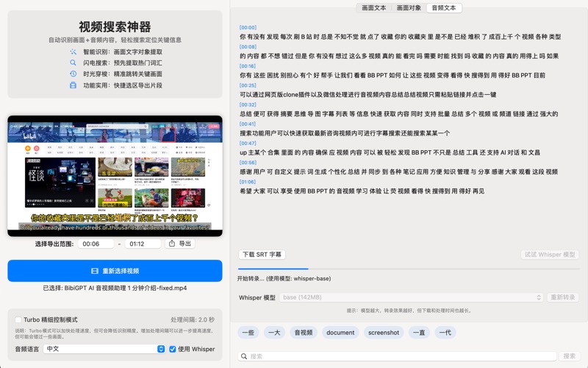588x368 pixels.
Task: Click the film icon in 重新选择视频 button
Action: tap(95, 271)
